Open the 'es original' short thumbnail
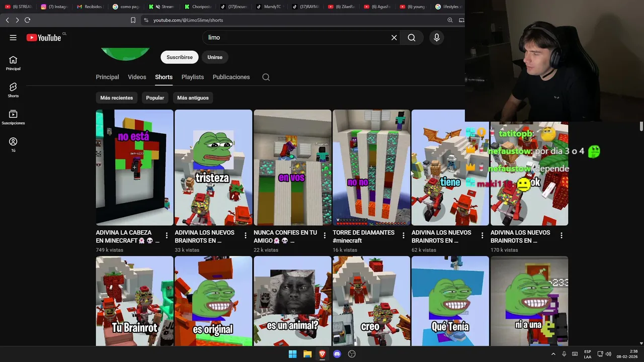 [x=213, y=301]
